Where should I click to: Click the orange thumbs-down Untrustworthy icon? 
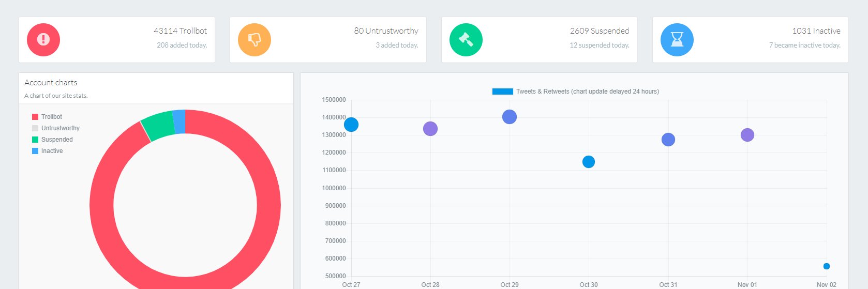[x=255, y=40]
